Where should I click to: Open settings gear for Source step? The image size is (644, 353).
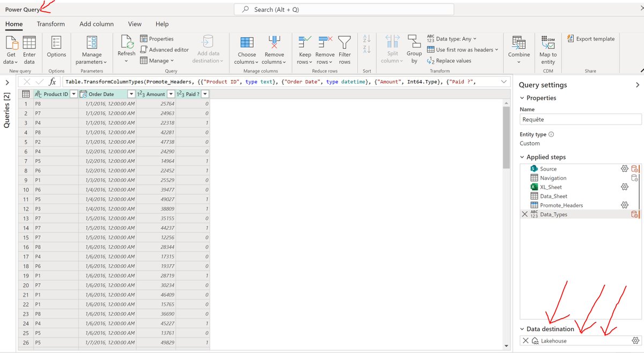625,169
